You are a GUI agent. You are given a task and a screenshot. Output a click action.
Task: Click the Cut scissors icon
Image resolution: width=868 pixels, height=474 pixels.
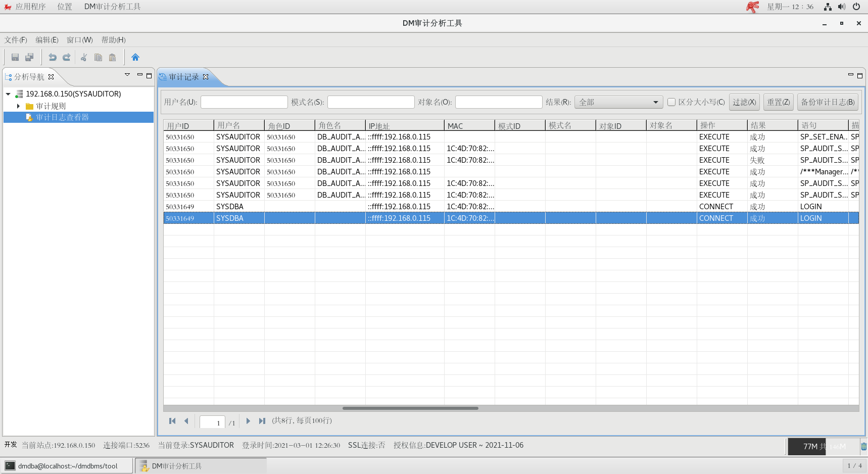click(x=84, y=57)
